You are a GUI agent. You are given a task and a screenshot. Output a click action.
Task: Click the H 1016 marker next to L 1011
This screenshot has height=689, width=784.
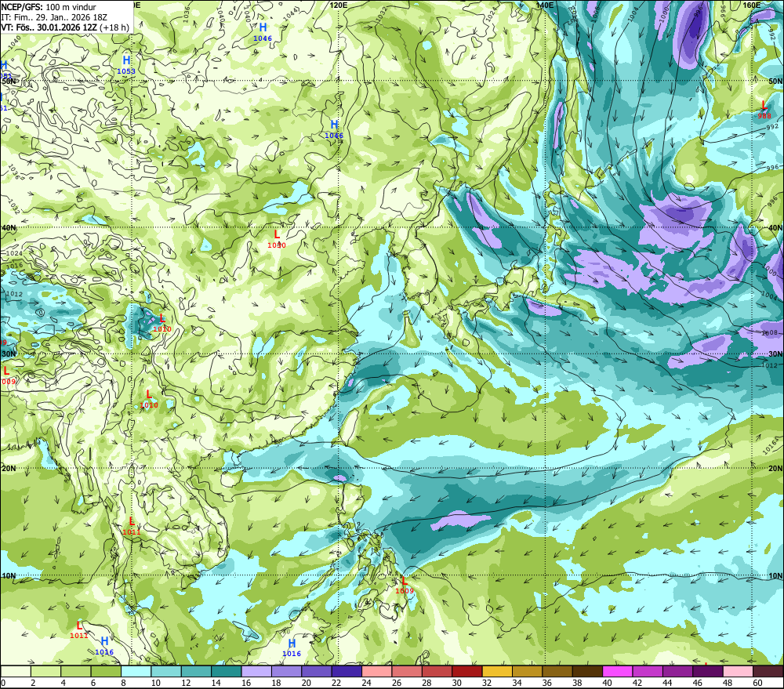coord(104,646)
